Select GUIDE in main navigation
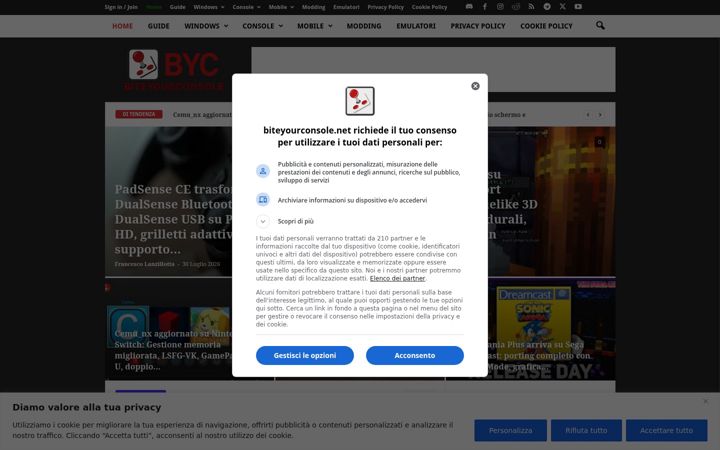 pyautogui.click(x=158, y=26)
